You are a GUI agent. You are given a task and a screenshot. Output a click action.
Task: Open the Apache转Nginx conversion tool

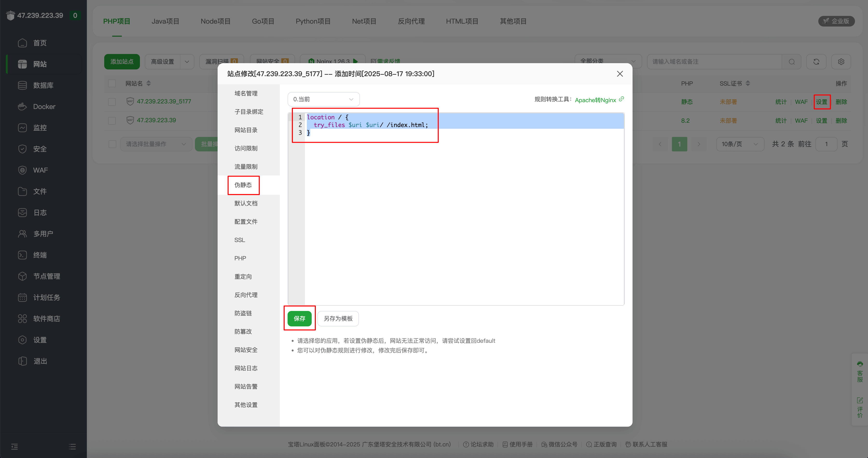point(596,100)
